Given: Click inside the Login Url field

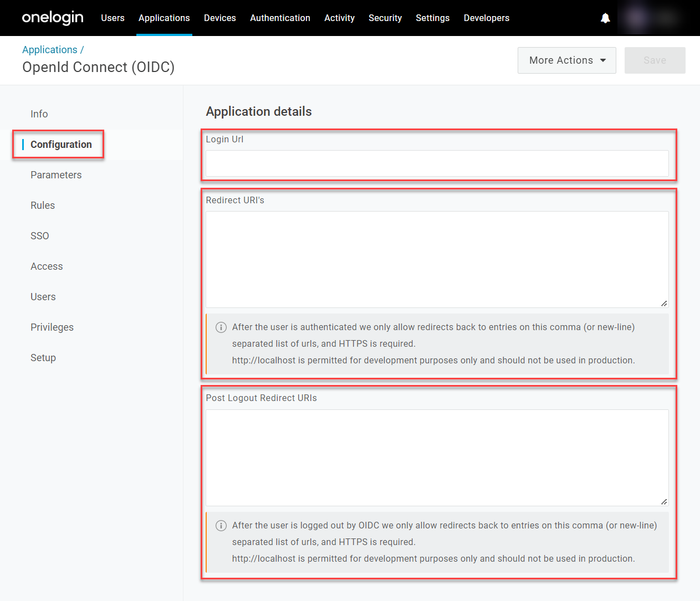Looking at the screenshot, I should 437,163.
